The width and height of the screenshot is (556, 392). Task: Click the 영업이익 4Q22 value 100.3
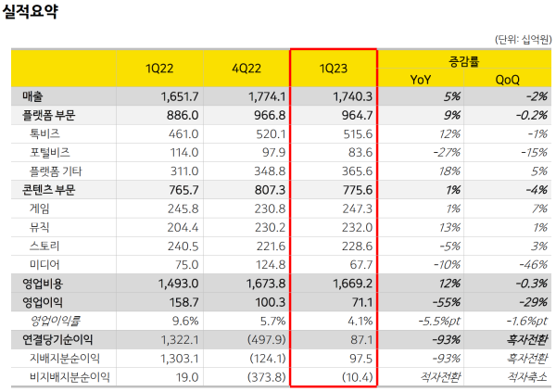(x=271, y=302)
